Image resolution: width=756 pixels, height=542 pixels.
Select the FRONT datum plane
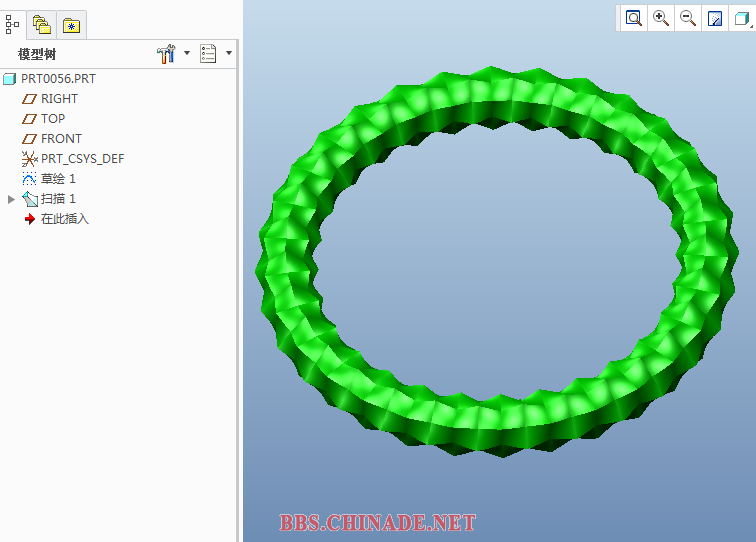coord(61,139)
